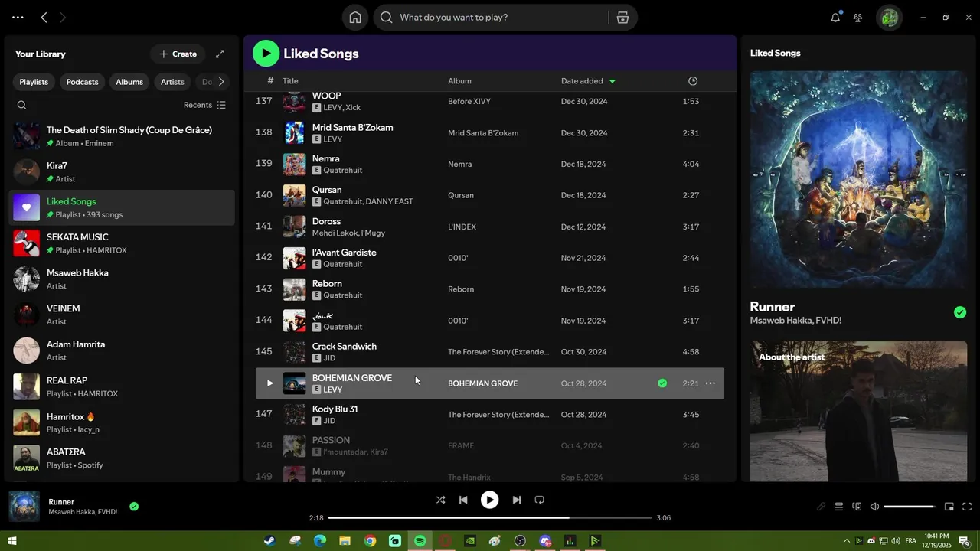Create a new playlist with Create button
The image size is (980, 551).
(178, 54)
